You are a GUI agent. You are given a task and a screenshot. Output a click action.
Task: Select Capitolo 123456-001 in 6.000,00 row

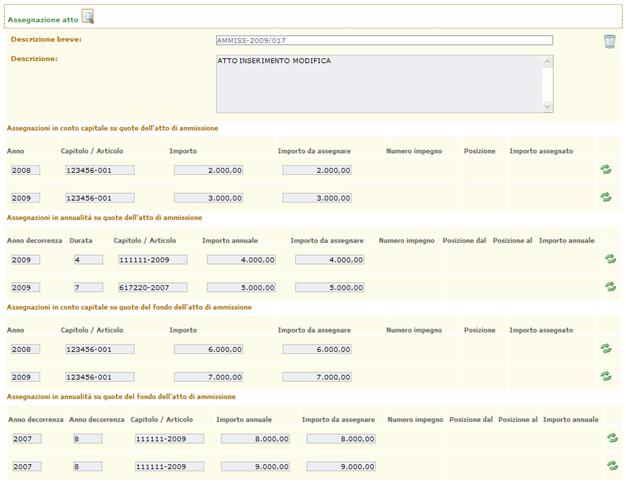[x=100, y=349]
